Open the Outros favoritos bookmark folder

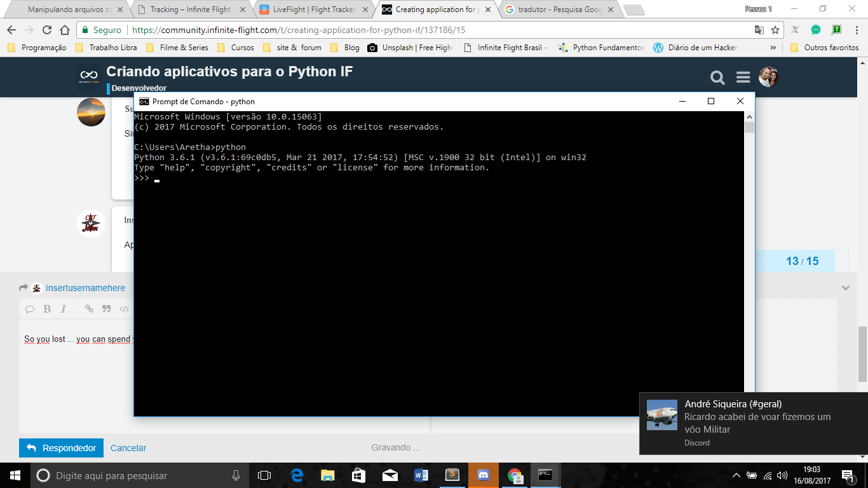coord(825,48)
